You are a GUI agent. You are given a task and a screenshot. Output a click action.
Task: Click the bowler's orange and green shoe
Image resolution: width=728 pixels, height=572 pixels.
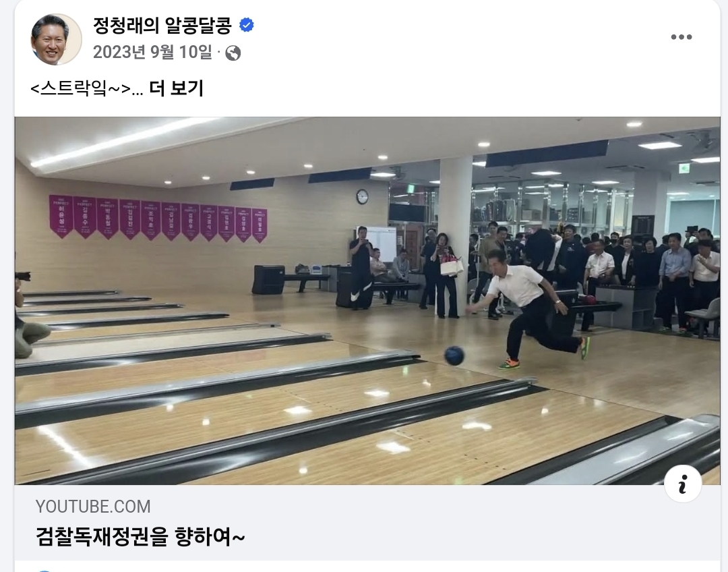(x=509, y=364)
